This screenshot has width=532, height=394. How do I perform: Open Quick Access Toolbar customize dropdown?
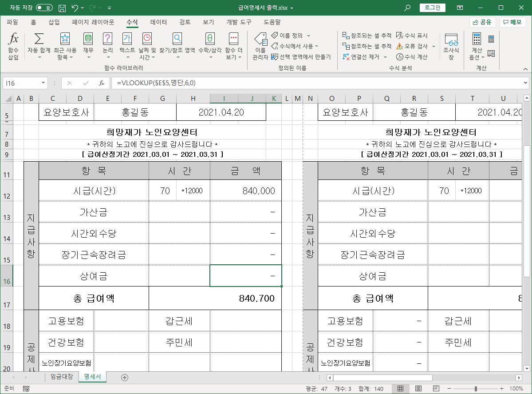point(109,8)
